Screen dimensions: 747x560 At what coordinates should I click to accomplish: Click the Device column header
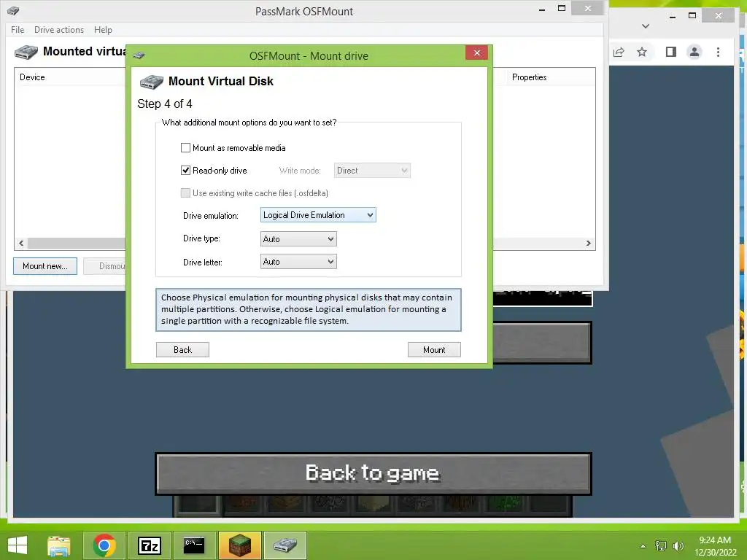[32, 77]
